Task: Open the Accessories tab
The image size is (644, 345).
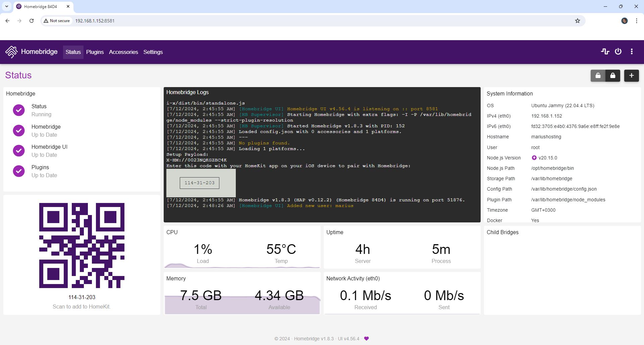Action: click(123, 52)
